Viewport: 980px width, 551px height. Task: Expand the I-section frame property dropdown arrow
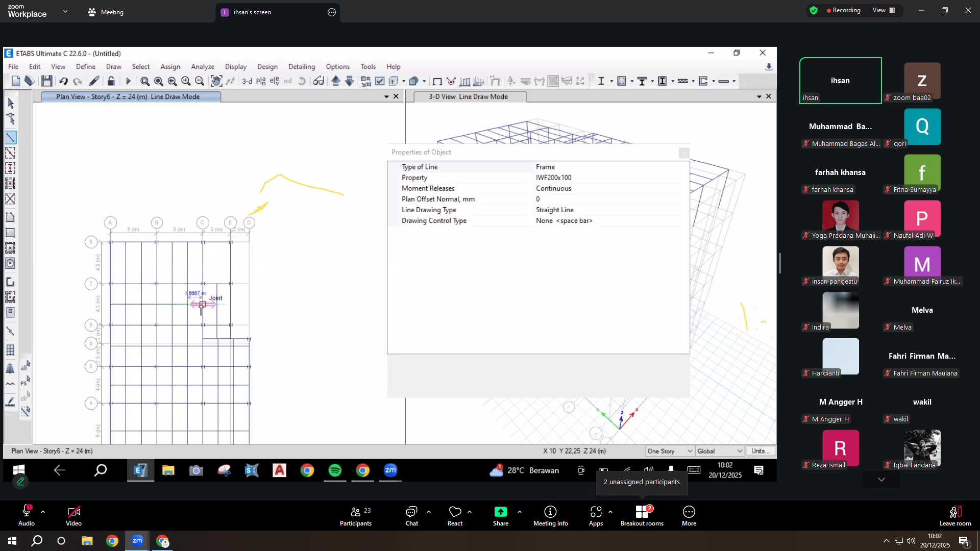click(x=611, y=81)
